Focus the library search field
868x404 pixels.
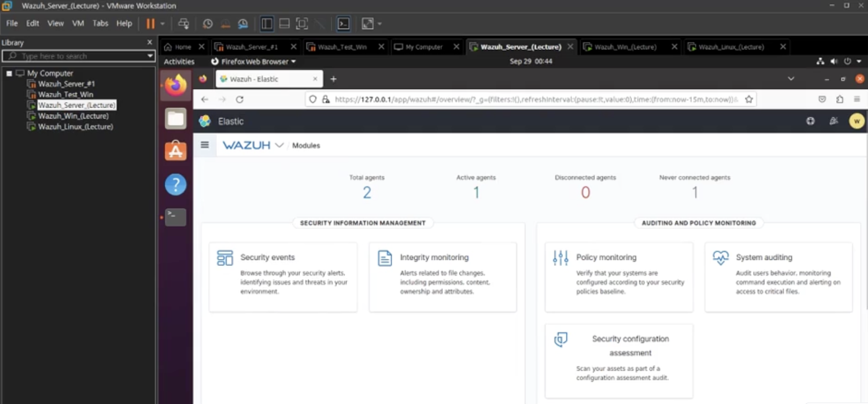(x=79, y=56)
